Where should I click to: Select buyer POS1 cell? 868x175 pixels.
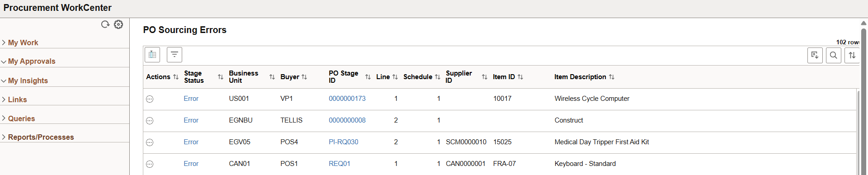click(289, 164)
